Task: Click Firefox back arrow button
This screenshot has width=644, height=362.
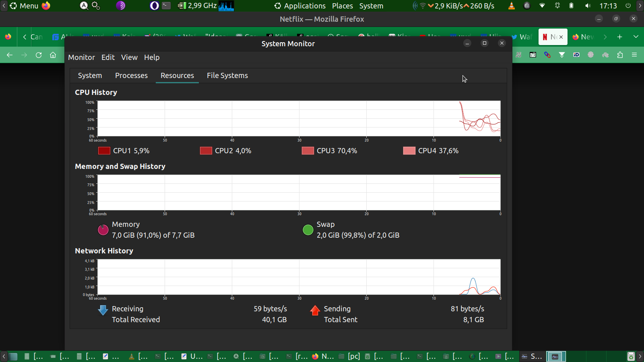Action: tap(10, 55)
